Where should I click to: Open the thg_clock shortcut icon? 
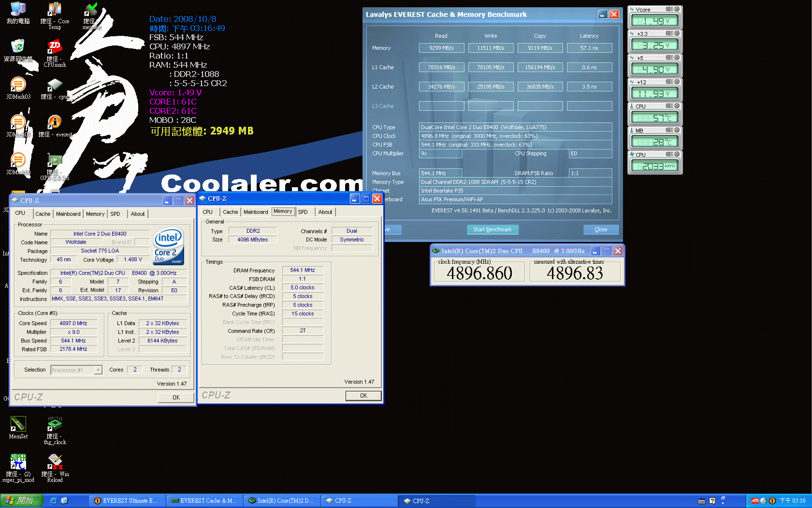click(x=55, y=431)
